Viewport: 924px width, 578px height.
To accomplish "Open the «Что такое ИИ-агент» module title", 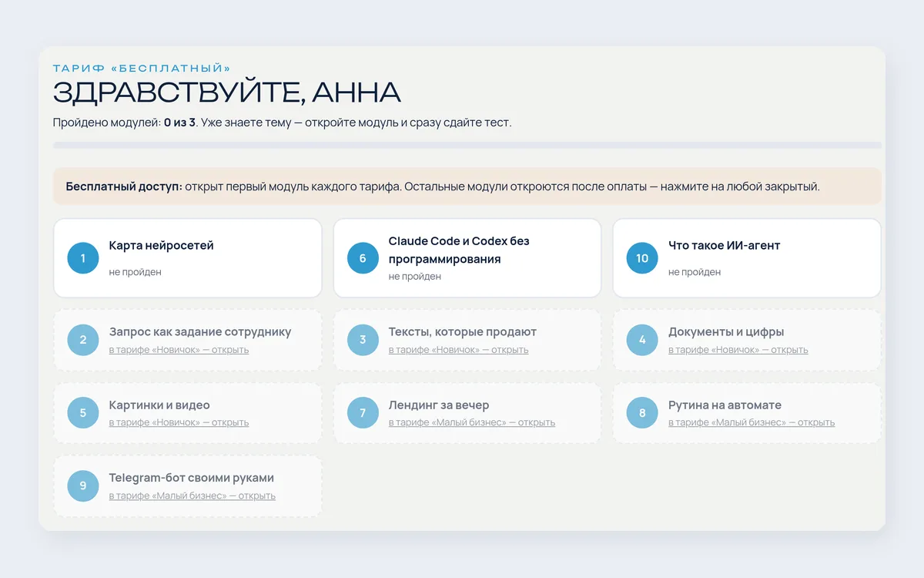I will click(724, 246).
